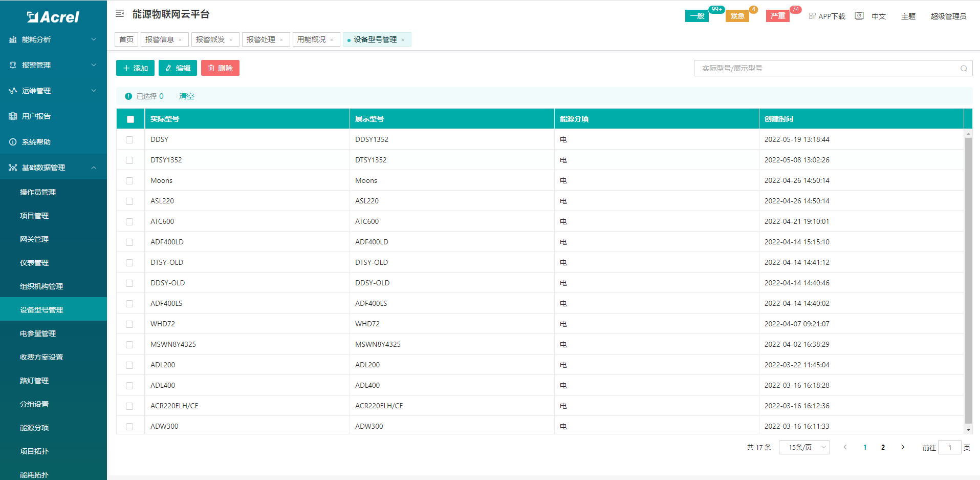Click the 编辑 button
The height and width of the screenshot is (480, 980).
click(178, 68)
